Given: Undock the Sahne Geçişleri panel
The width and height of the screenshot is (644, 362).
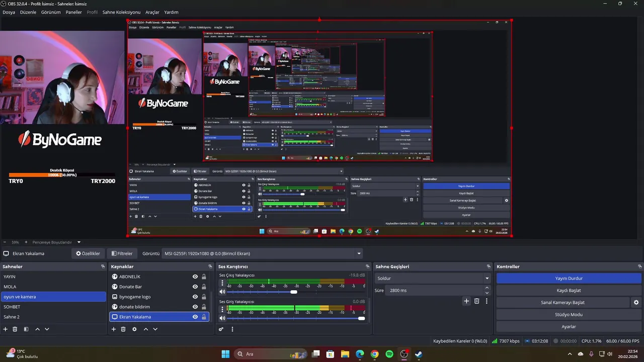Looking at the screenshot, I should (x=489, y=266).
